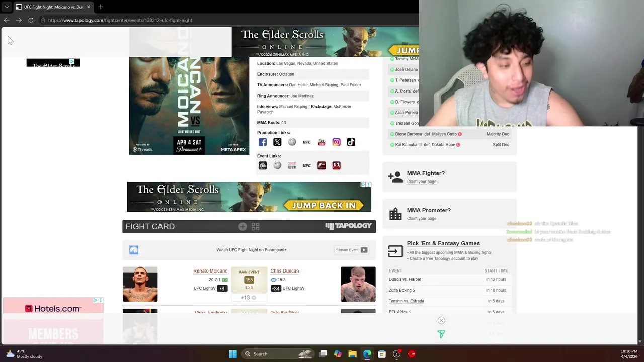Viewport: 644px width, 362px height.
Task: Open the Wikipedia icon under Event Links
Action: pos(277,165)
